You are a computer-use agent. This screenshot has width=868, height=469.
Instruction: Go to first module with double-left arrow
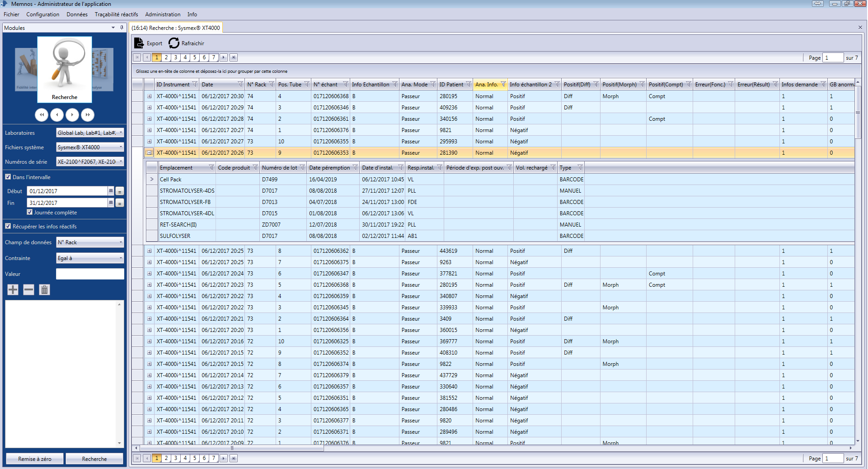click(42, 115)
